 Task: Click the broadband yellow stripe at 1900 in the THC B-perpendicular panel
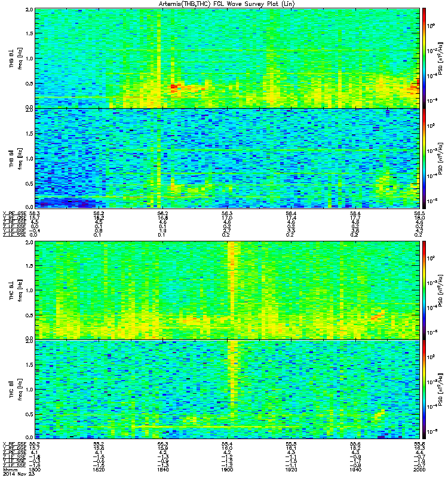[232, 290]
